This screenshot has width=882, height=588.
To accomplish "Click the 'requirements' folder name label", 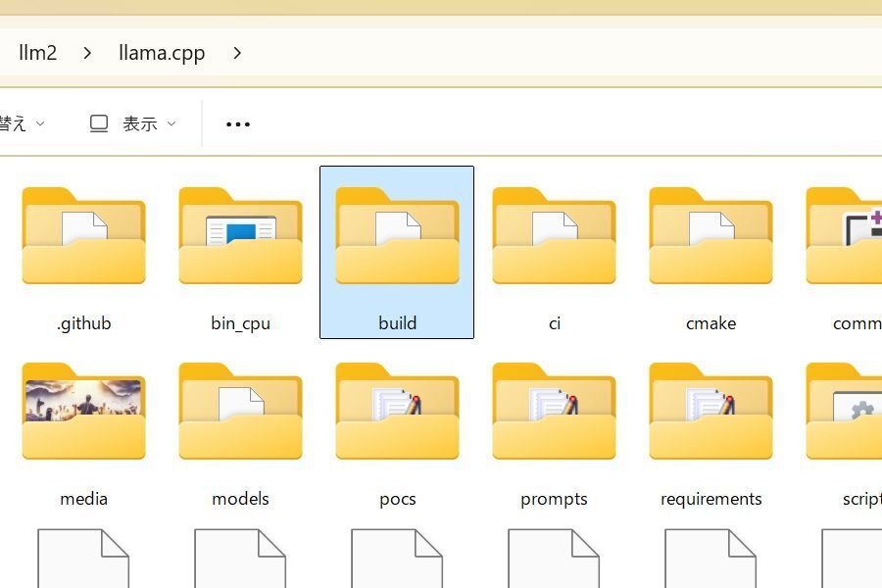I will 711,500.
